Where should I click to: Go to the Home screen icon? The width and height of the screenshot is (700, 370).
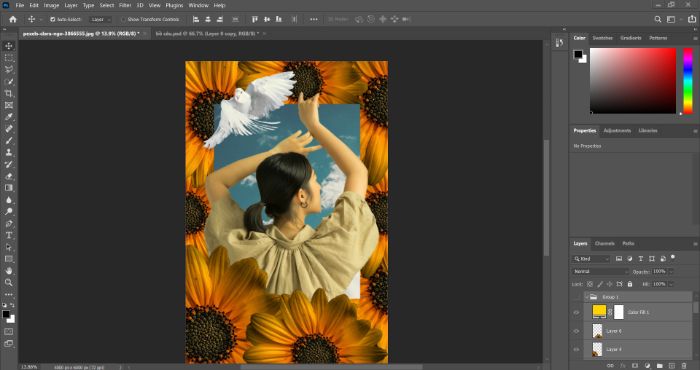coord(12,19)
